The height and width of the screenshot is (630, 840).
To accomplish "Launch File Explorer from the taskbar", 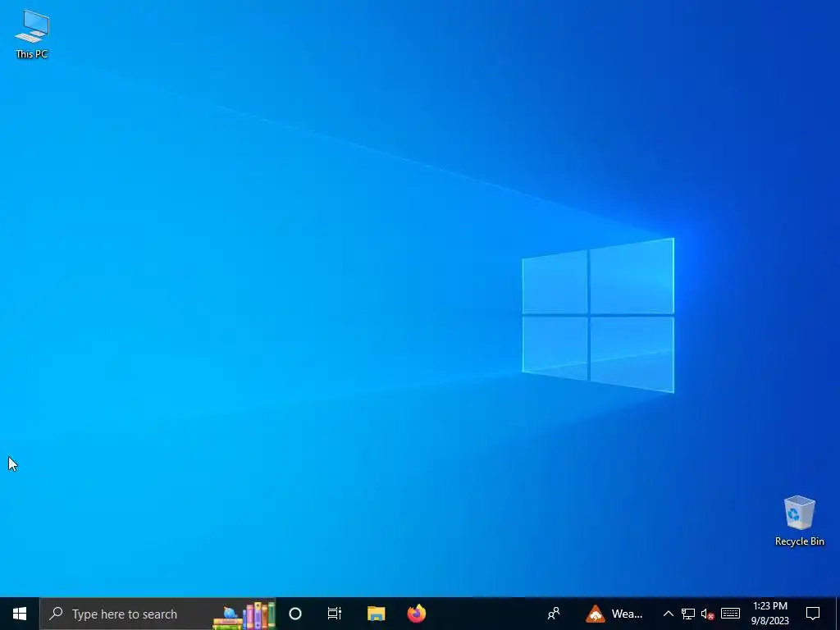I will 376,614.
